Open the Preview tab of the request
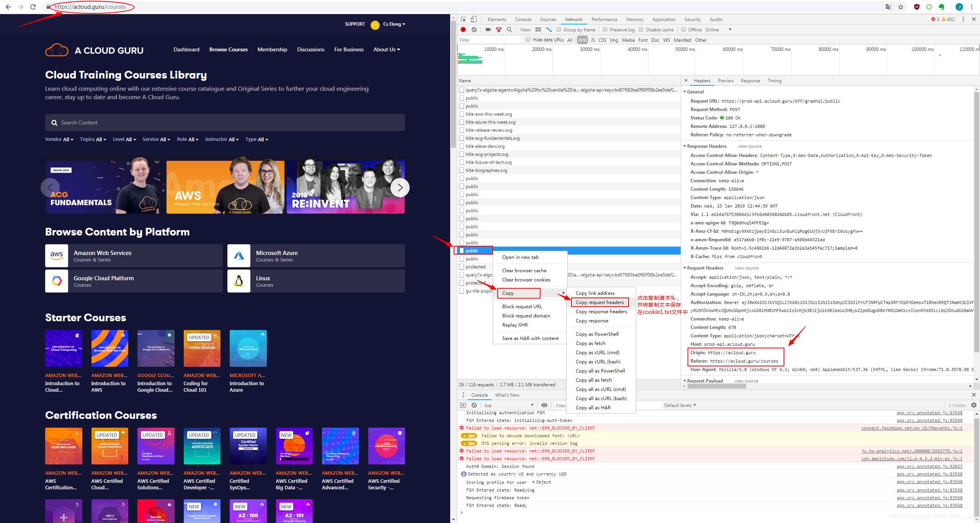The width and height of the screenshot is (980, 523). click(x=725, y=81)
